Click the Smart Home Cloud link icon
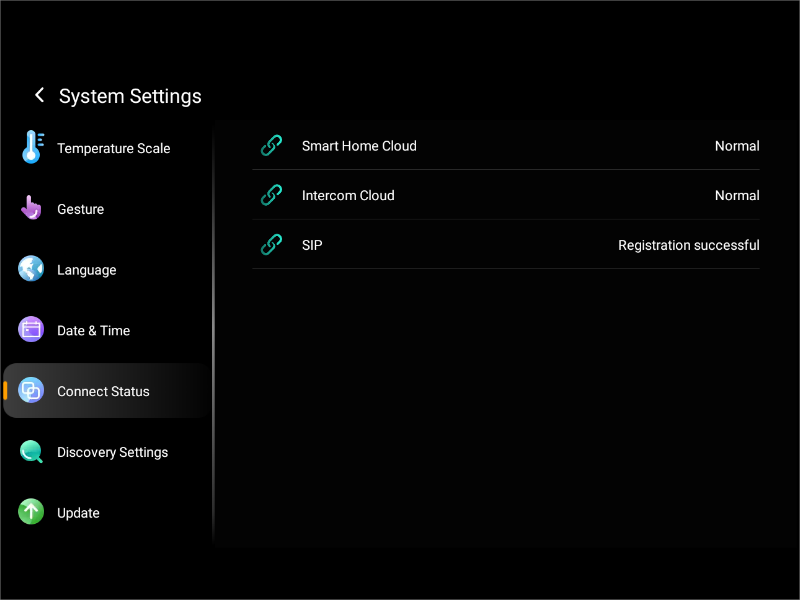Image resolution: width=800 pixels, height=600 pixels. (271, 145)
